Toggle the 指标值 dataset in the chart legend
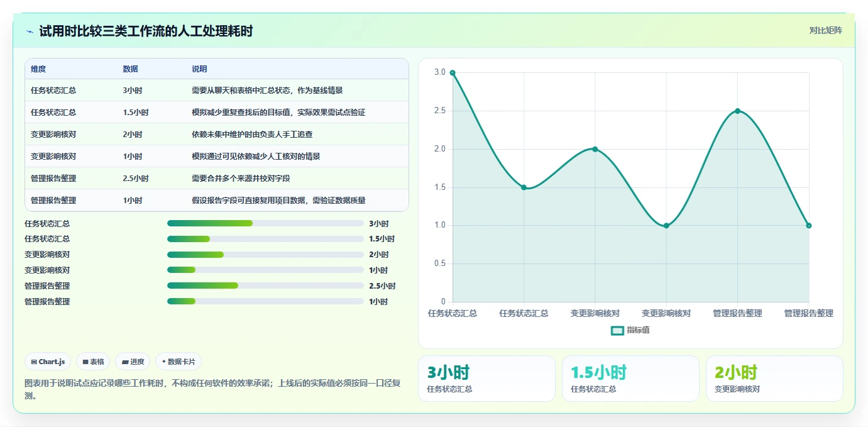The image size is (868, 427). pos(630,330)
